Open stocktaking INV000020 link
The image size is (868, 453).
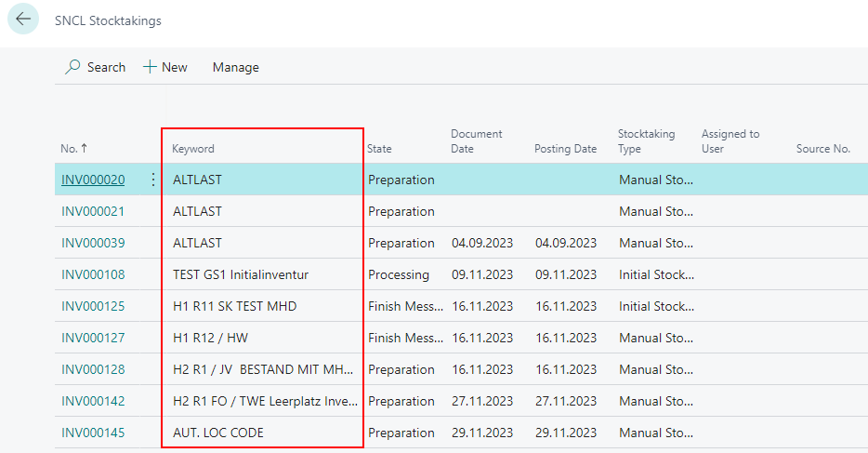click(x=93, y=180)
